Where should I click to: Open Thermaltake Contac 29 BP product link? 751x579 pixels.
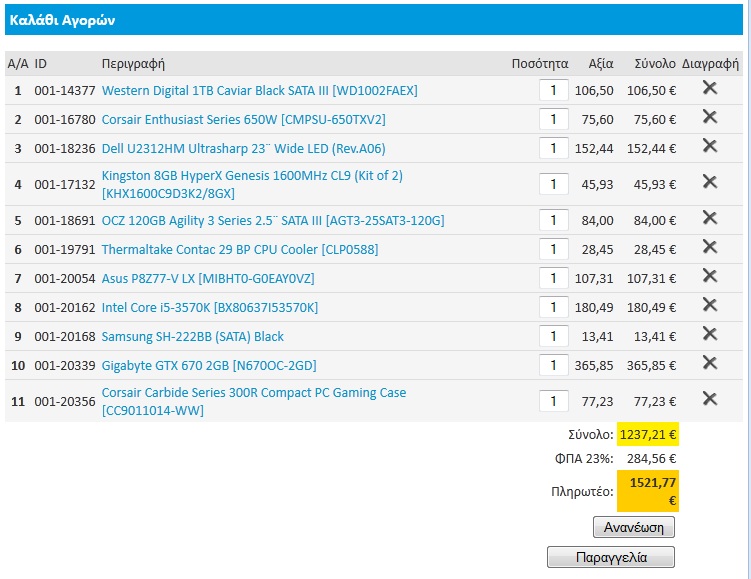[240, 250]
